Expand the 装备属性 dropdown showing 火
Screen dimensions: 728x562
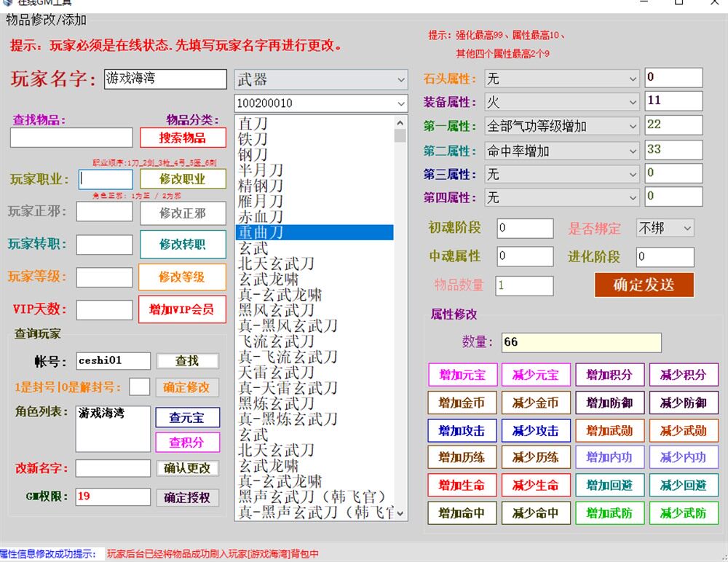tap(562, 102)
